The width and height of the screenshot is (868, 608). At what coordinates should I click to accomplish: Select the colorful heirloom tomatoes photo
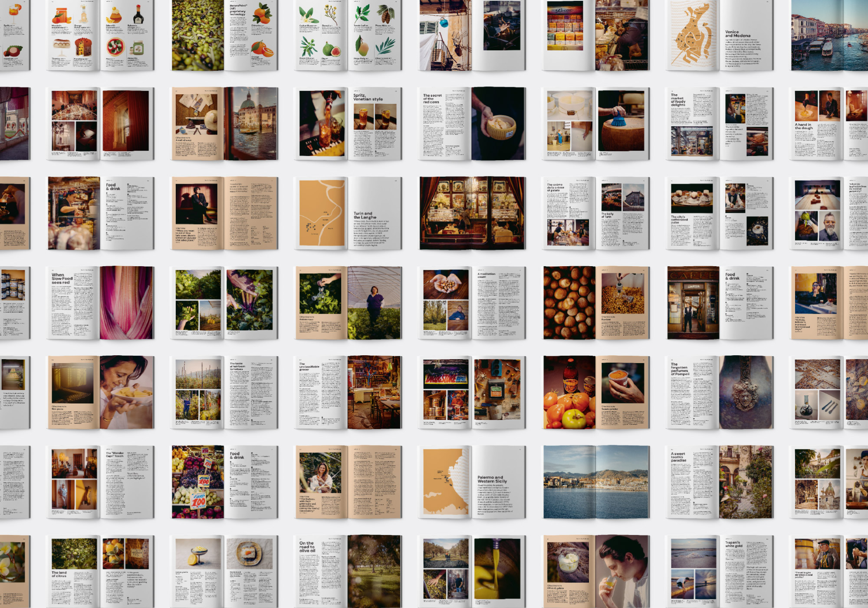click(x=569, y=393)
